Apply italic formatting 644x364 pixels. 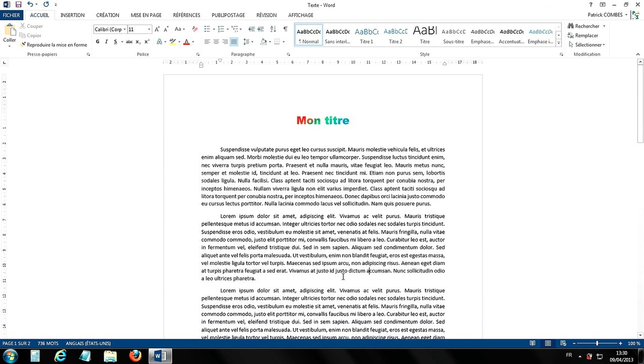coord(106,41)
